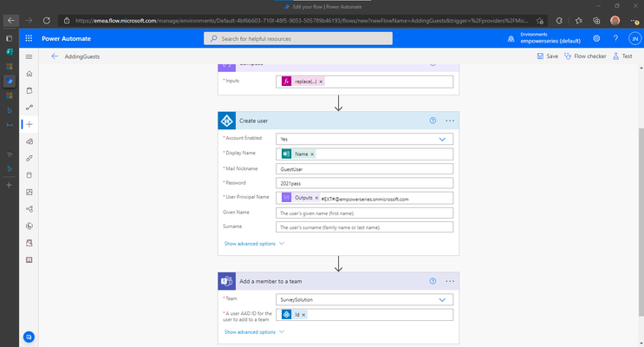Open ellipsis menu on Add a member card
The height and width of the screenshot is (347, 644).
(x=450, y=281)
